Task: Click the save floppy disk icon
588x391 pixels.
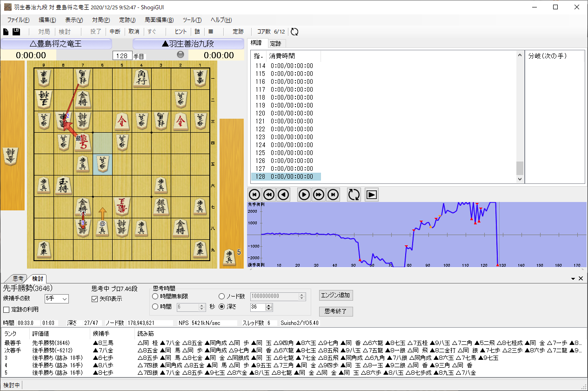Action: (x=16, y=32)
